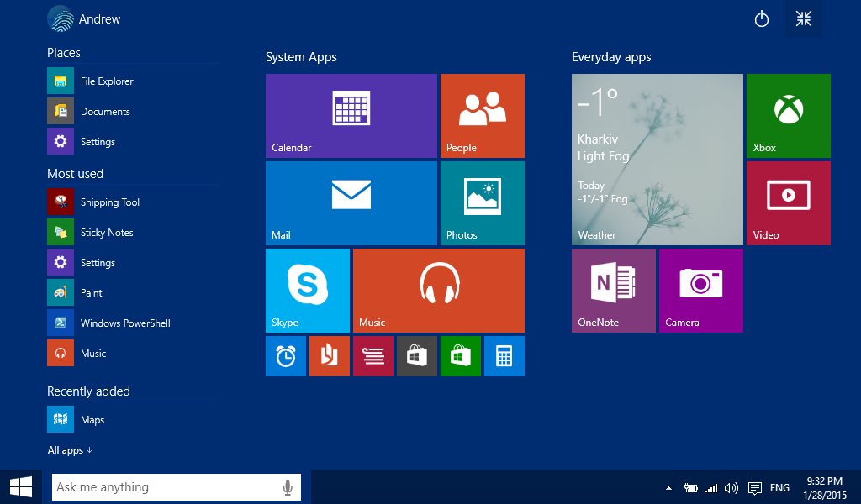The height and width of the screenshot is (504, 861).
Task: Launch the OneNote tile
Action: point(613,290)
